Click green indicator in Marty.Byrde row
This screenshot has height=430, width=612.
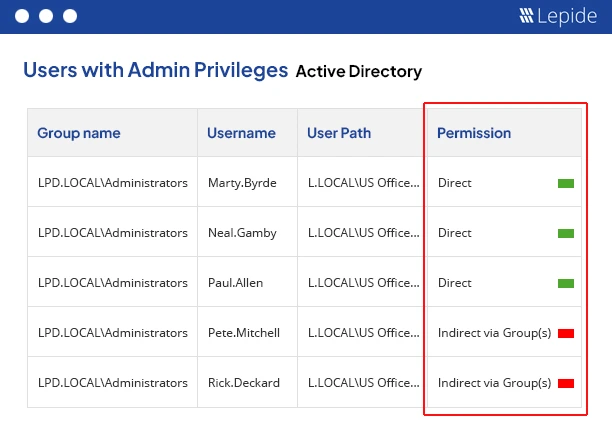click(x=566, y=183)
